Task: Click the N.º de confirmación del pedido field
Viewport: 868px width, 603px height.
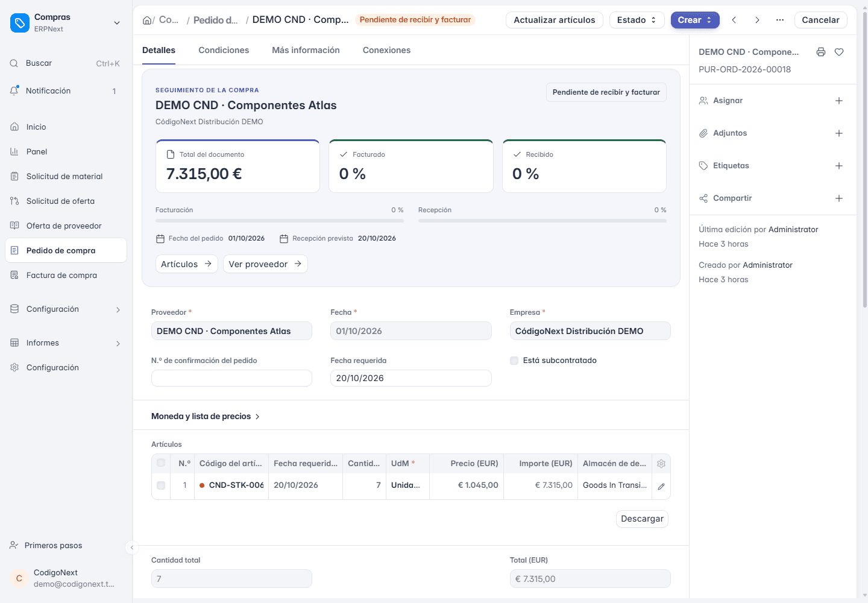Action: (231, 378)
